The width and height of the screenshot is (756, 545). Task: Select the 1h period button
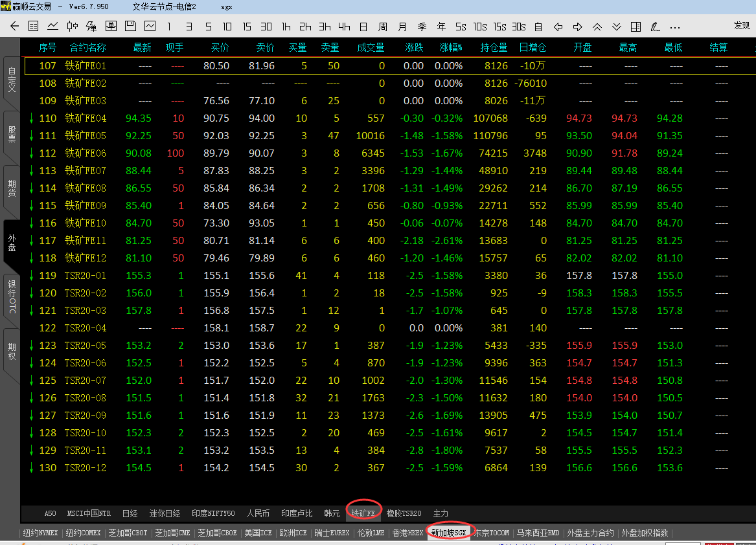click(286, 27)
